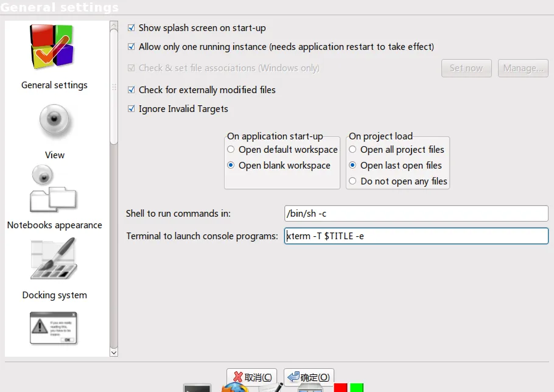This screenshot has width=554, height=392.
Task: Uncheck Allow only one running instance
Action: pos(131,47)
